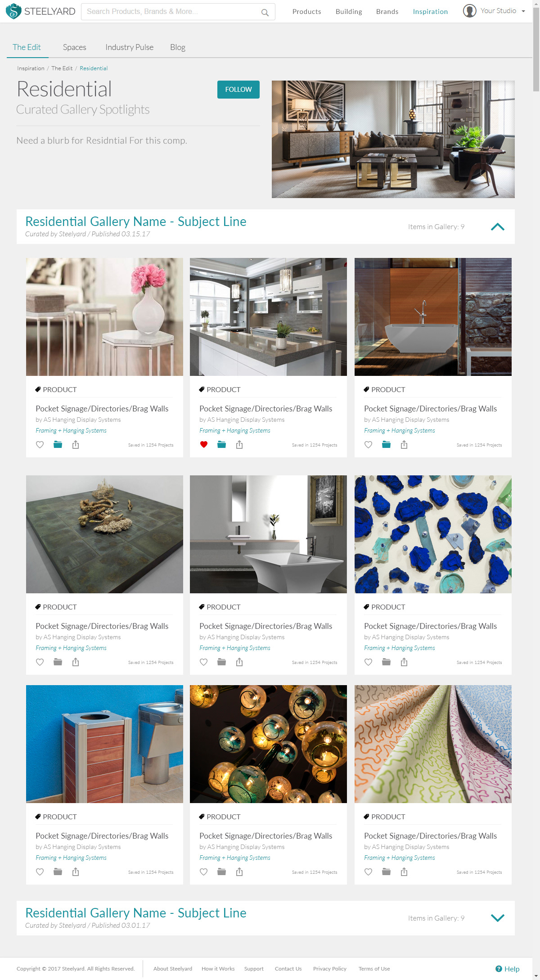Open the Your Studio dropdown arrow
This screenshot has height=980, width=540.
click(523, 11)
